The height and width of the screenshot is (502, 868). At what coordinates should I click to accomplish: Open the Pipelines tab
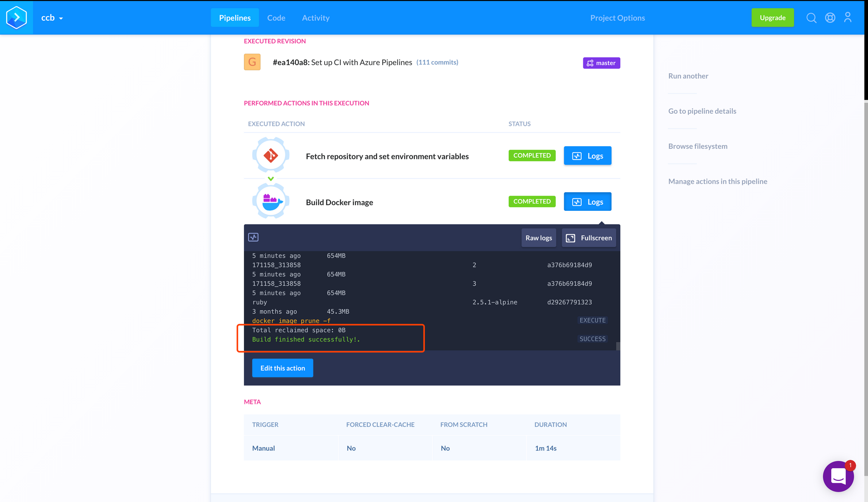pyautogui.click(x=234, y=18)
